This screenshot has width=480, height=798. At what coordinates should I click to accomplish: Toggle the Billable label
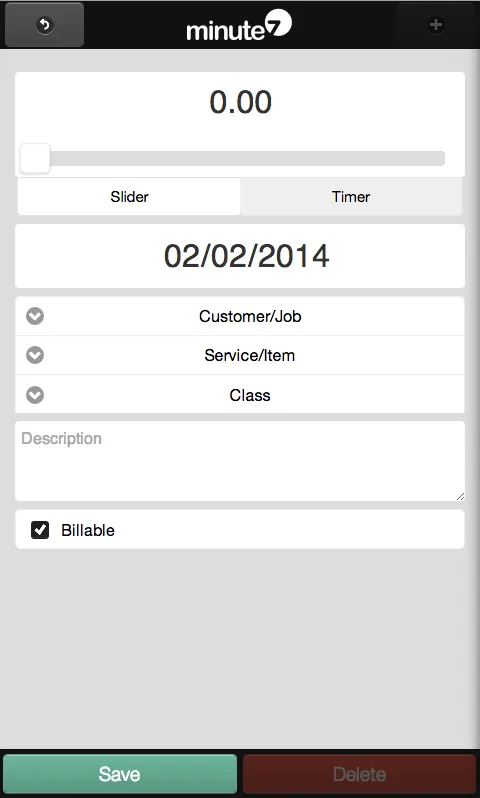pos(88,530)
